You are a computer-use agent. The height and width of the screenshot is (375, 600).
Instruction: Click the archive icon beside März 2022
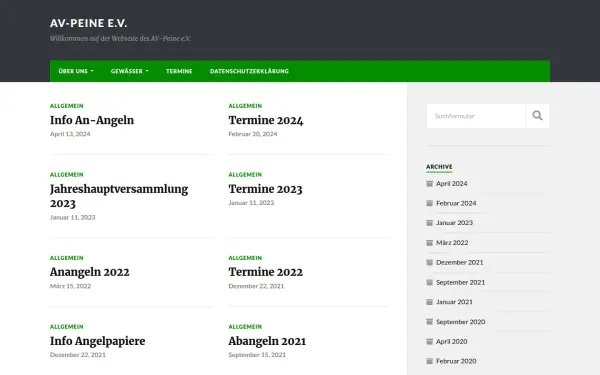tap(429, 243)
